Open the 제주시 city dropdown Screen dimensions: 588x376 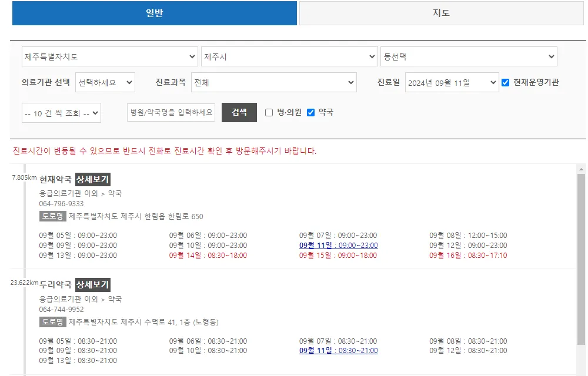pos(289,56)
